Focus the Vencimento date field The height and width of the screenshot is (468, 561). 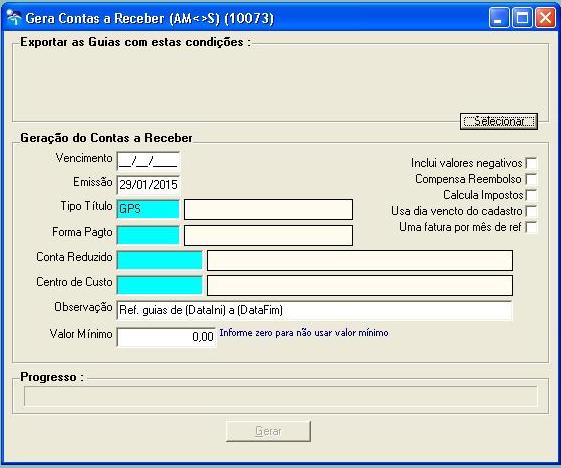[148, 161]
